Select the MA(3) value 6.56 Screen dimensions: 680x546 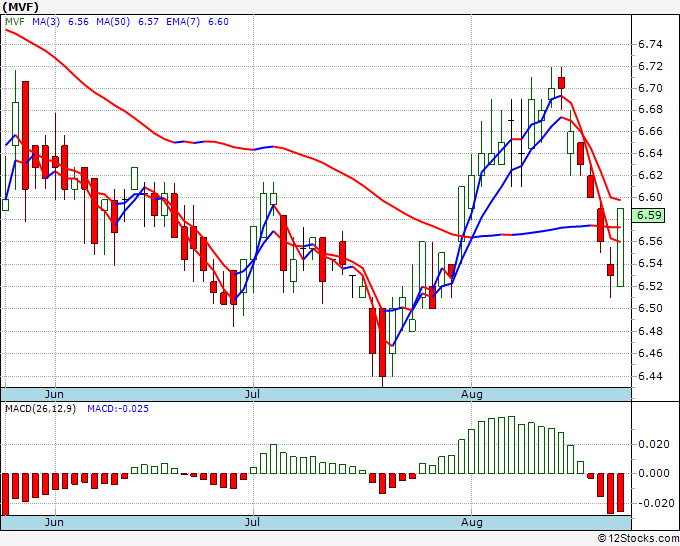click(x=78, y=21)
